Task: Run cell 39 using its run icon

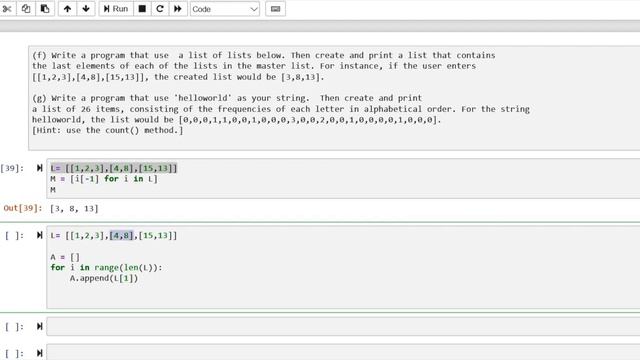Action: tap(40, 168)
